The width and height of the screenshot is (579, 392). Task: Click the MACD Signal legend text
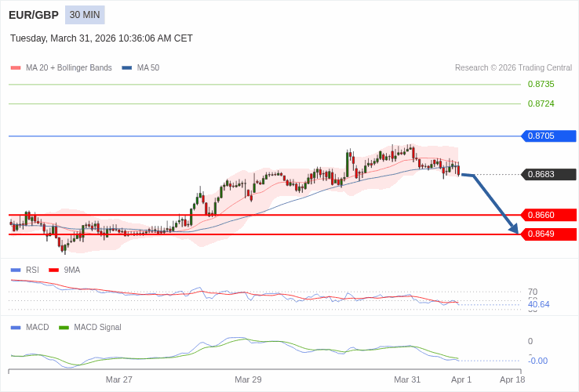pyautogui.click(x=97, y=328)
